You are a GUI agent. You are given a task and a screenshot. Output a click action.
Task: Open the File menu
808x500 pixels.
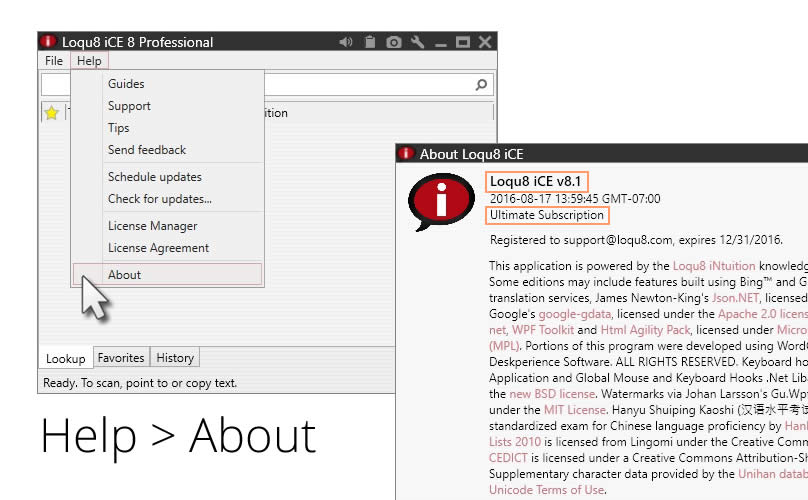coord(54,61)
